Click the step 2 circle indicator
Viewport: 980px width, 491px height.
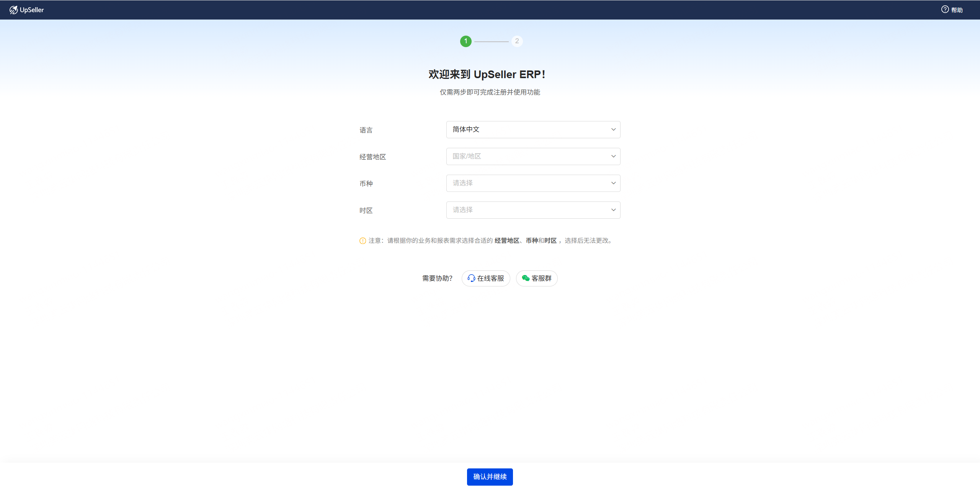517,41
